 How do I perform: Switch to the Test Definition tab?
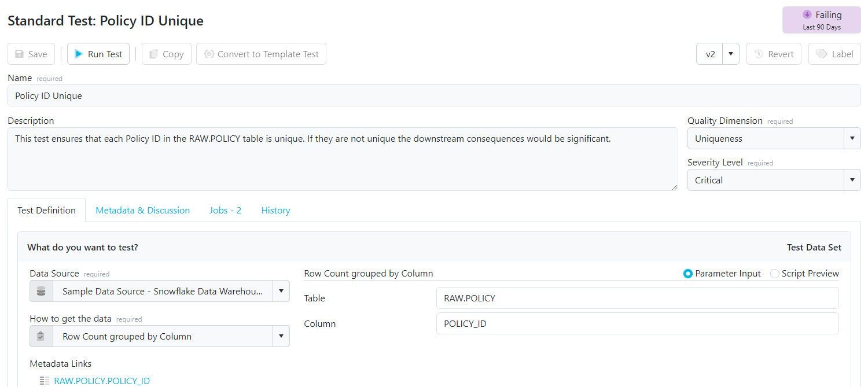click(x=46, y=210)
